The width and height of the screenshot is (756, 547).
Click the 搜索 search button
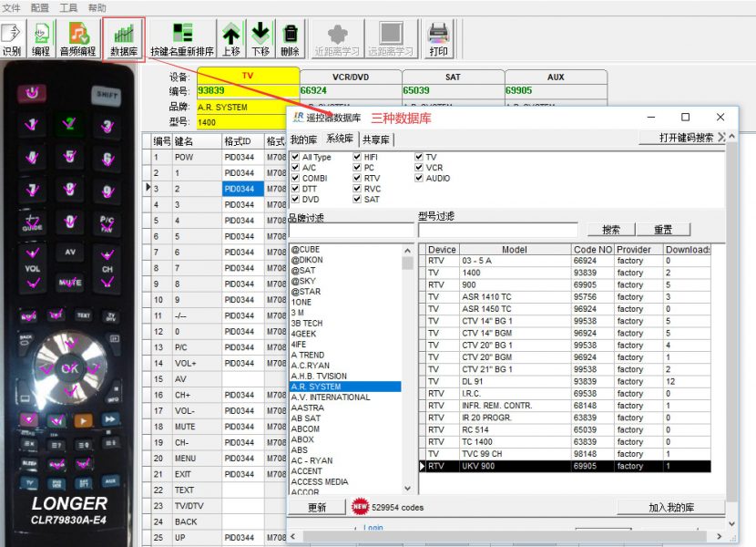coord(611,230)
